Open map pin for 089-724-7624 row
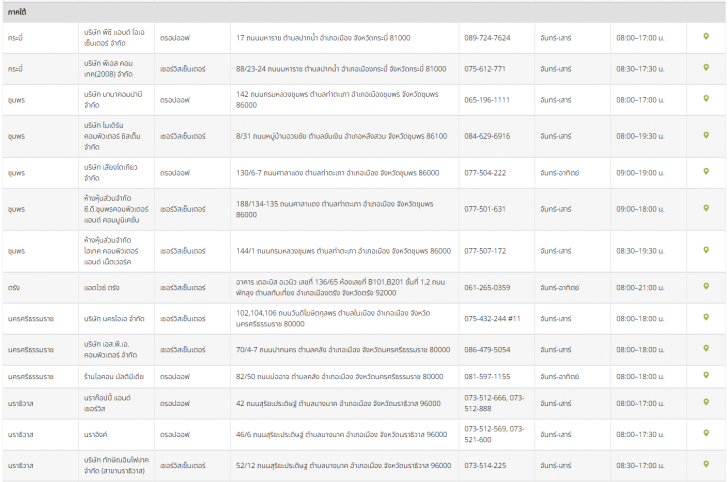This screenshot has height=482, width=728. pos(706,36)
